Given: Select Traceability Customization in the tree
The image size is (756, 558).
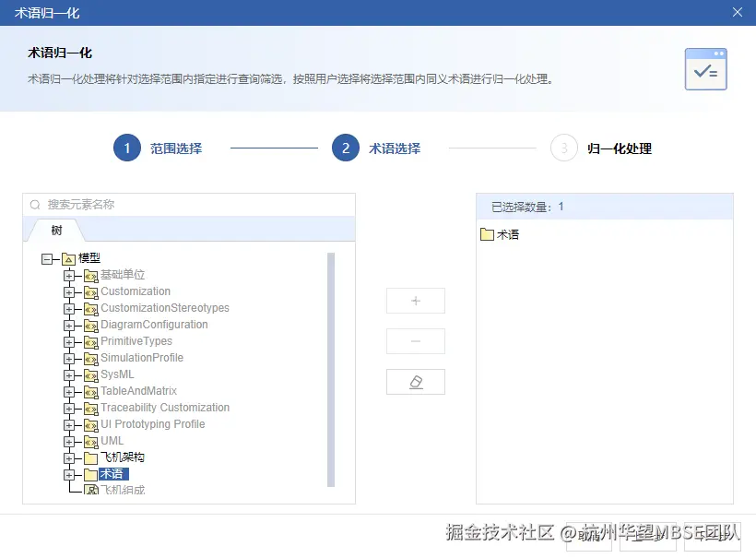Looking at the screenshot, I should (165, 408).
